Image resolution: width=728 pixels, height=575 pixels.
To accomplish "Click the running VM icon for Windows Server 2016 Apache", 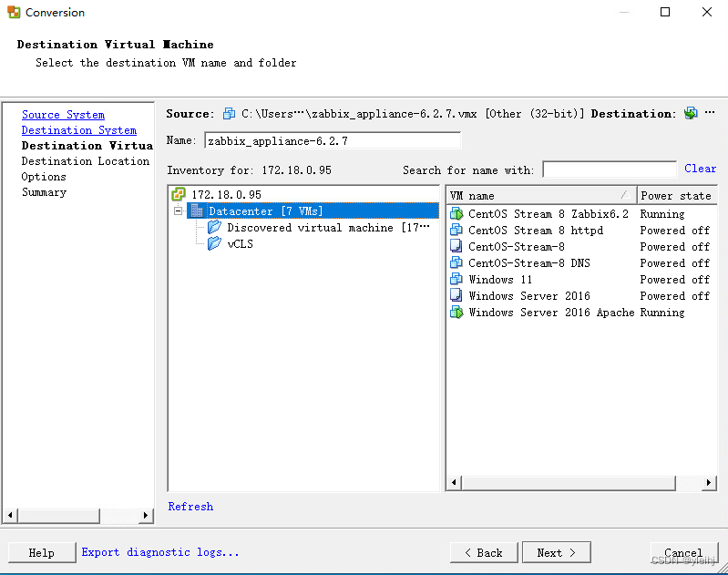I will (x=456, y=313).
